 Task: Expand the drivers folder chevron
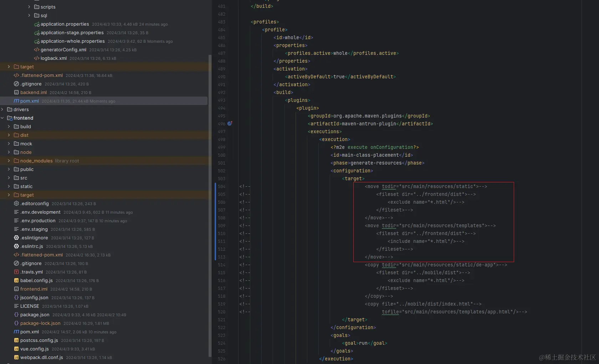(2, 110)
